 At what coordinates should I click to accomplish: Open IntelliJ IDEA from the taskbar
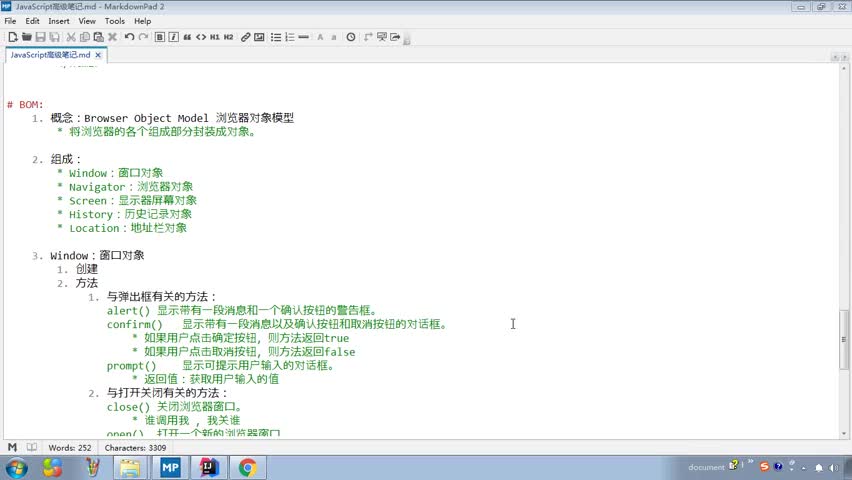point(209,467)
